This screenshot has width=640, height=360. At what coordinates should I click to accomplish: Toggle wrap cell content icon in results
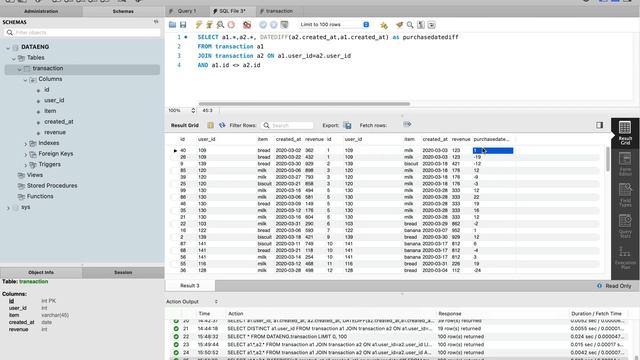(210, 125)
